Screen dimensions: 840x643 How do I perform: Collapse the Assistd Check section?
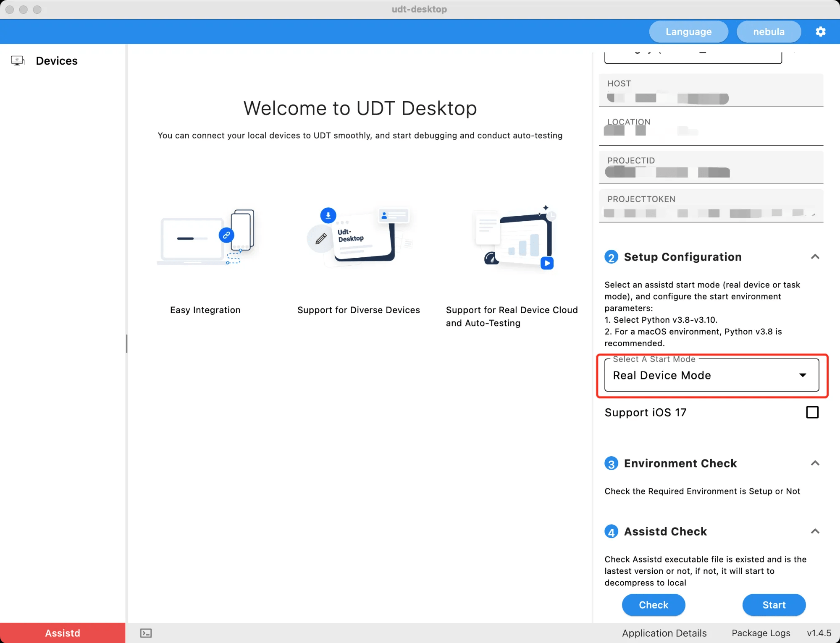pos(815,531)
